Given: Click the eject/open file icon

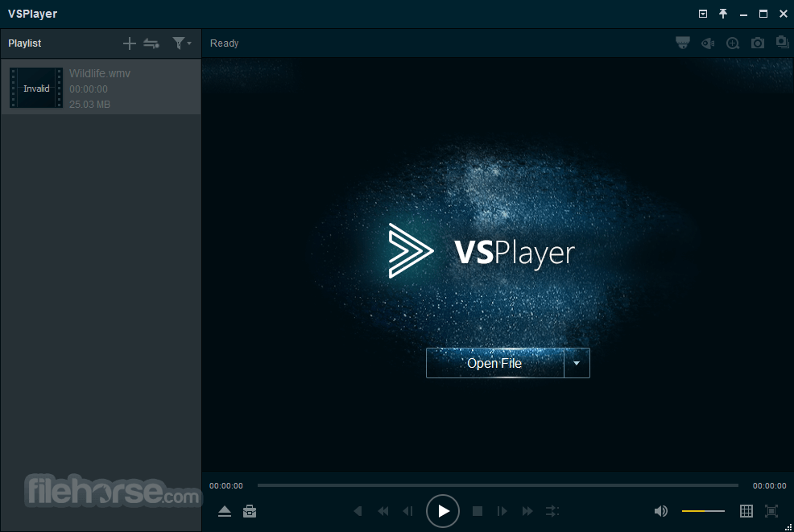Looking at the screenshot, I should (x=225, y=511).
